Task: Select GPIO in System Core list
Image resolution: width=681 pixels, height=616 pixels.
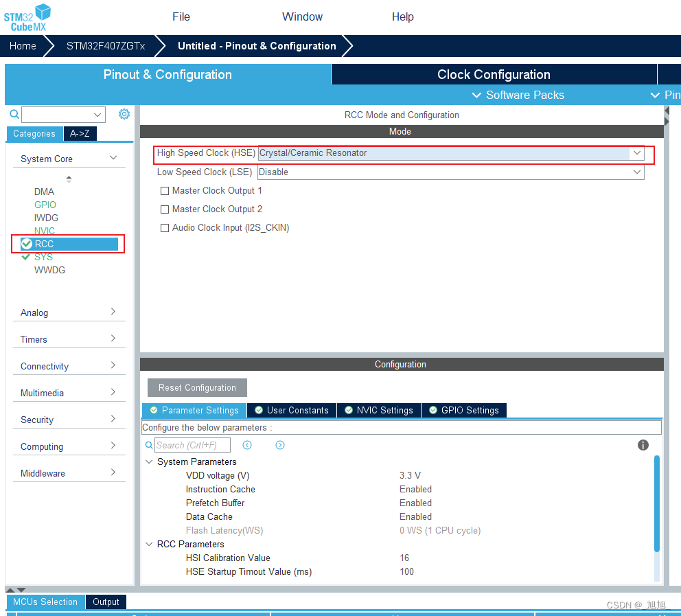Action: [45, 205]
